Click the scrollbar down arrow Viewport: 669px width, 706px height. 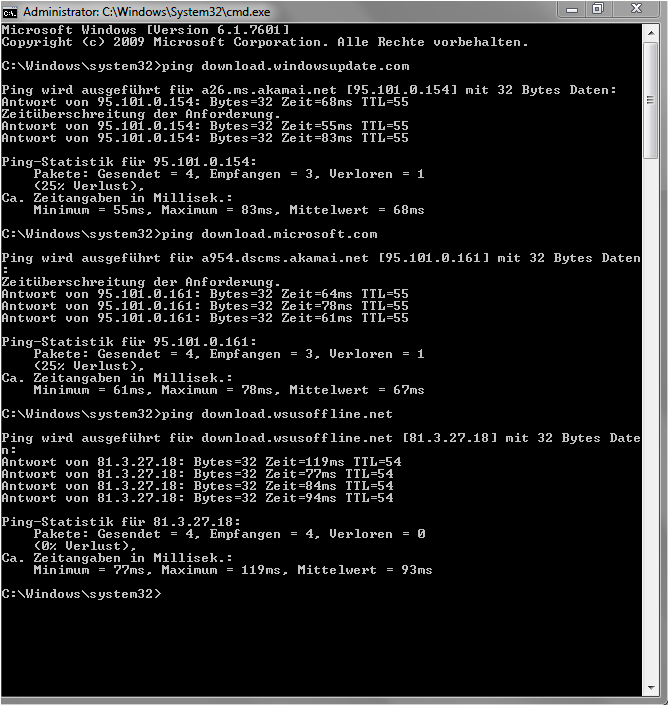pyautogui.click(x=651, y=688)
